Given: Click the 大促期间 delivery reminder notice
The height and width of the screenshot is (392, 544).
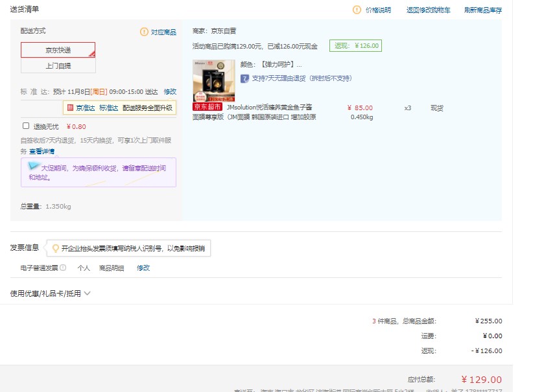Looking at the screenshot, I should (99, 172).
